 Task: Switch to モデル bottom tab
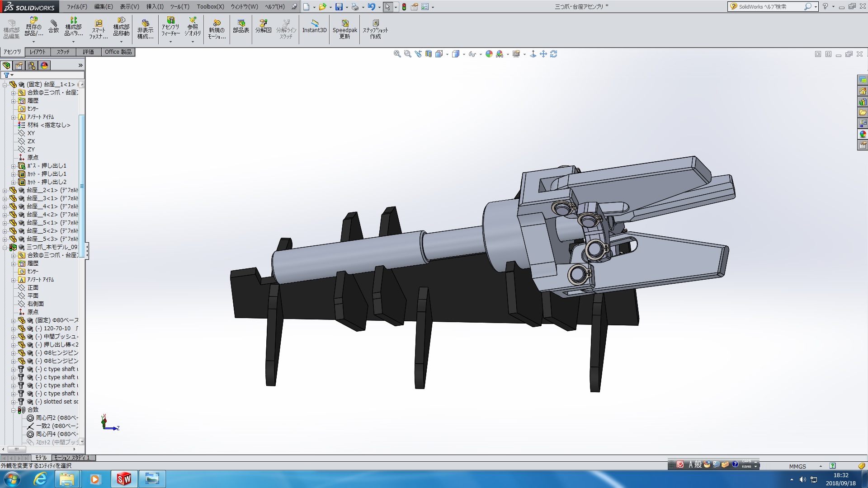(40, 458)
